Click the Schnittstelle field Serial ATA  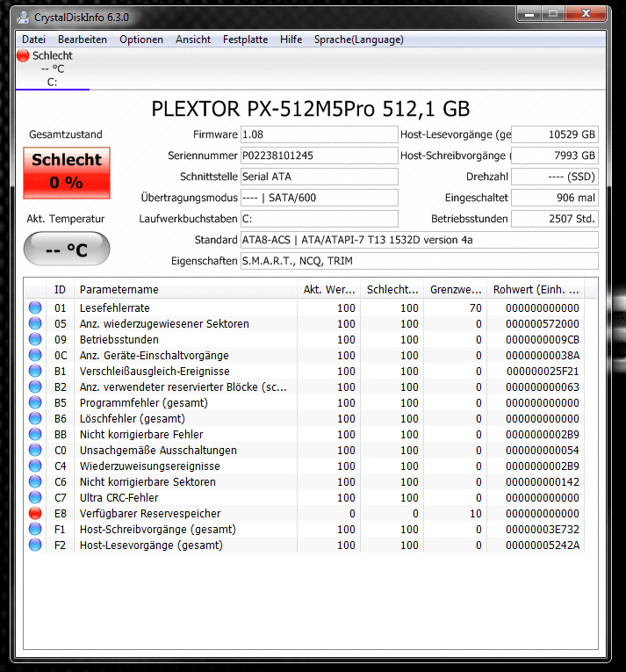(320, 177)
